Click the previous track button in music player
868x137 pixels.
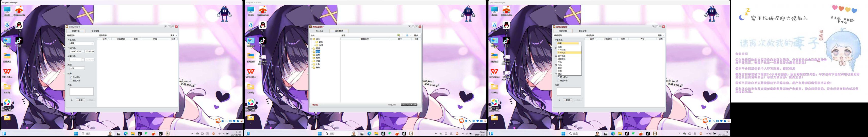point(403,105)
